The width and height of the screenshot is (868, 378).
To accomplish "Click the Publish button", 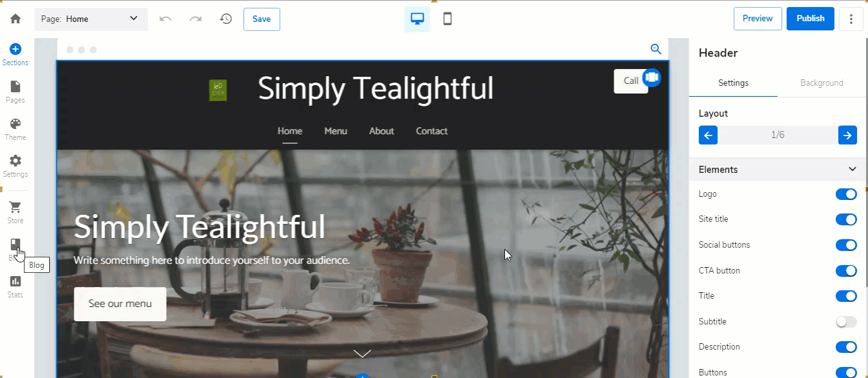I will coord(810,19).
